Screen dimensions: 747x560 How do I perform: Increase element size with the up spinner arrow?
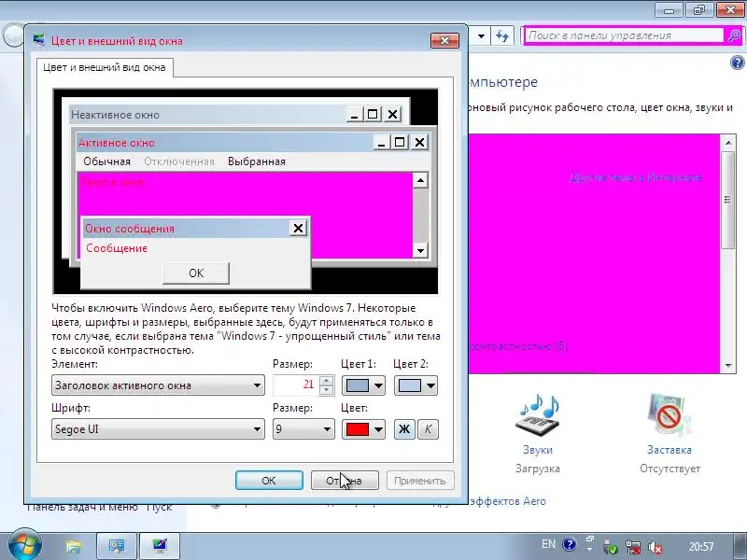(326, 381)
